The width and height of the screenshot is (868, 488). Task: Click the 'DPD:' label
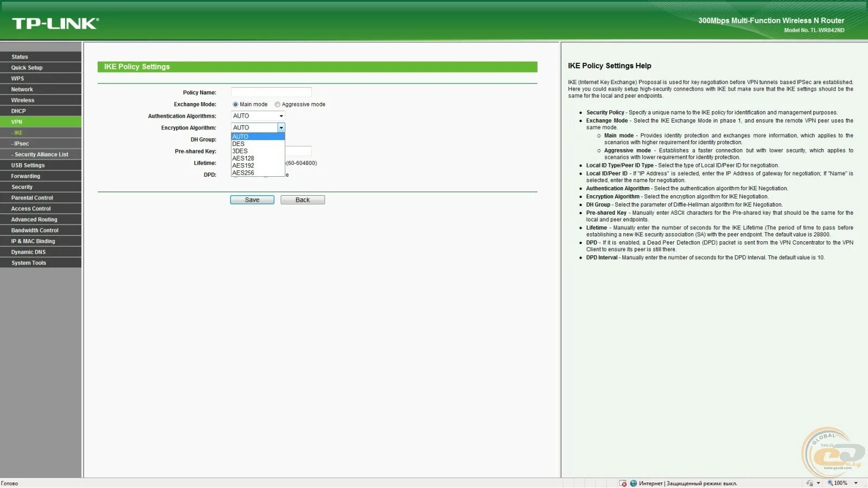[210, 175]
